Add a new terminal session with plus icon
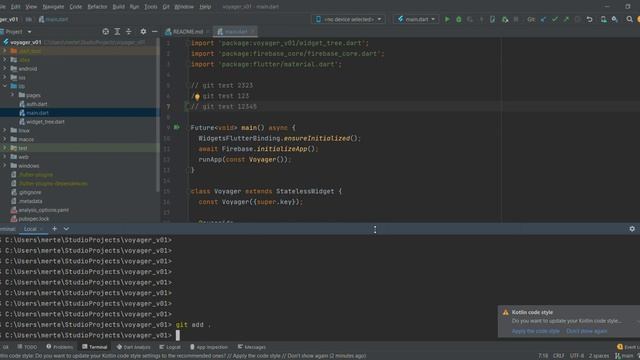Screen dimensions: 640x360 coord(54,229)
